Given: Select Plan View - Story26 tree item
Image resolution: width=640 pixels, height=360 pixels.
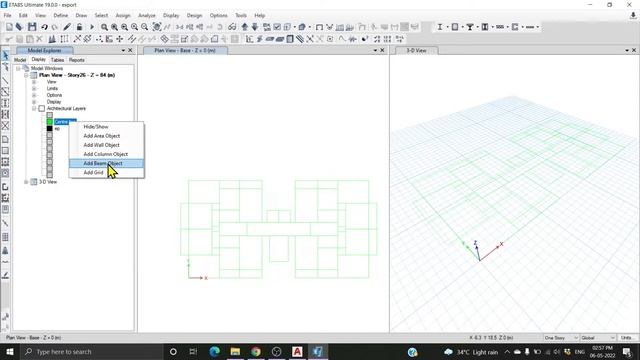Looking at the screenshot, I should (x=77, y=75).
